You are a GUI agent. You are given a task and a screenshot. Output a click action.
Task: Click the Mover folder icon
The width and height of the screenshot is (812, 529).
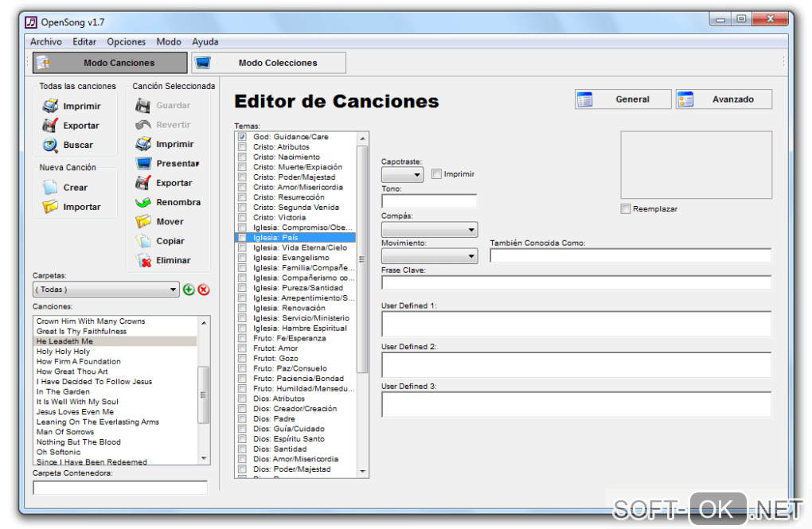pyautogui.click(x=143, y=221)
